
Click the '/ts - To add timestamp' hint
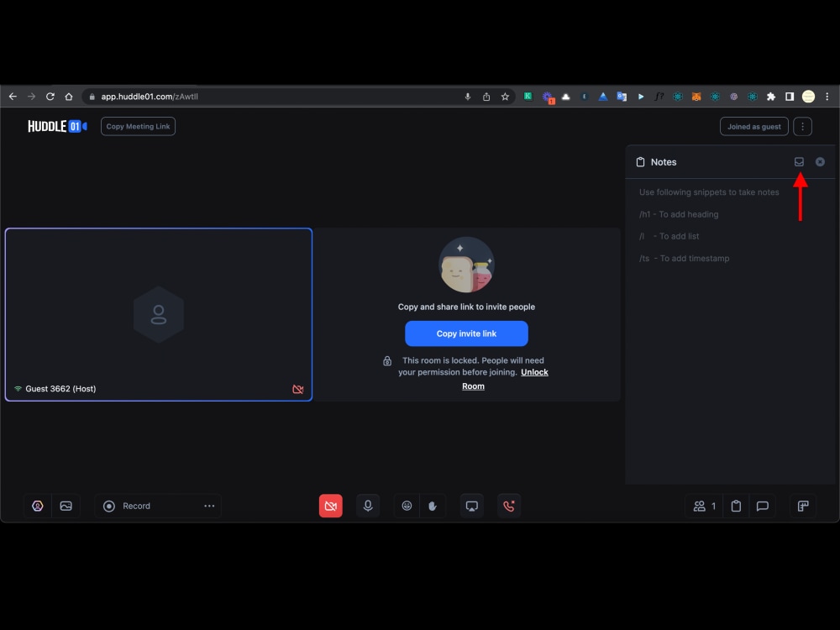pyautogui.click(x=684, y=258)
